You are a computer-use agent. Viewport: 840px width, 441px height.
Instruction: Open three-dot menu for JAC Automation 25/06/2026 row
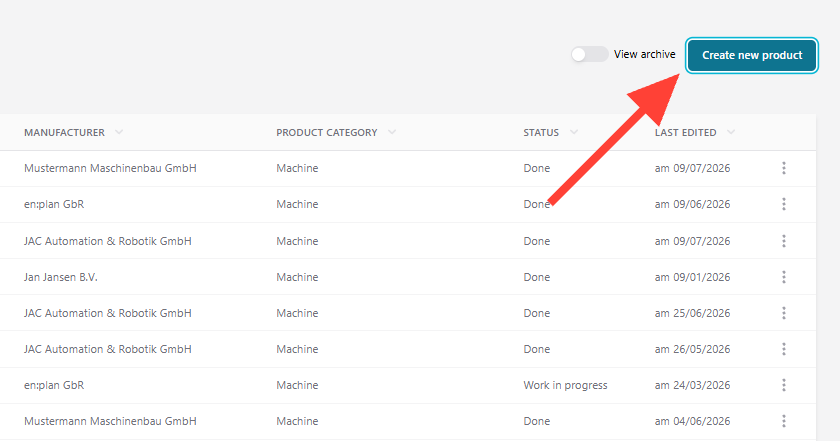[x=784, y=313]
